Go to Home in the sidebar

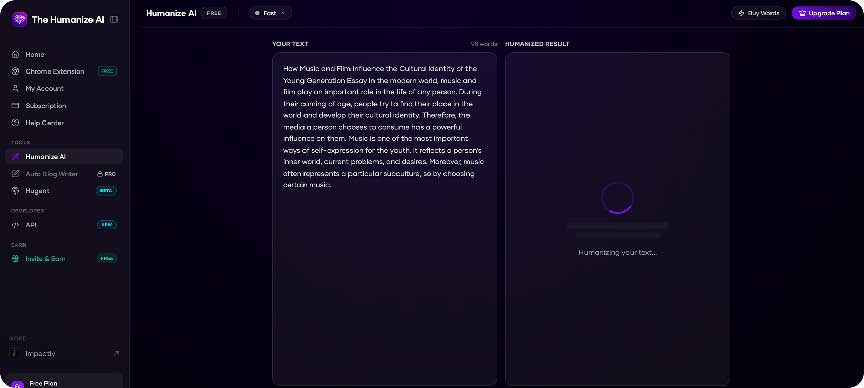(64, 55)
